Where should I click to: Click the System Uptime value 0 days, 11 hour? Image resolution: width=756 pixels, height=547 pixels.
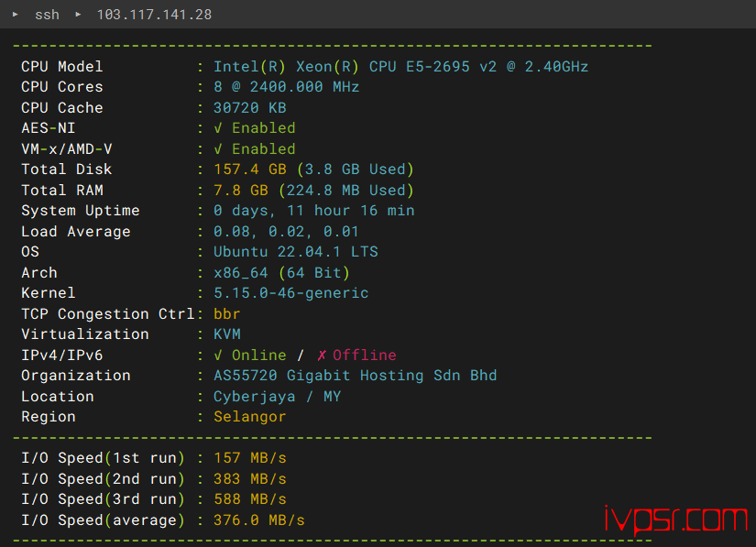coord(314,211)
